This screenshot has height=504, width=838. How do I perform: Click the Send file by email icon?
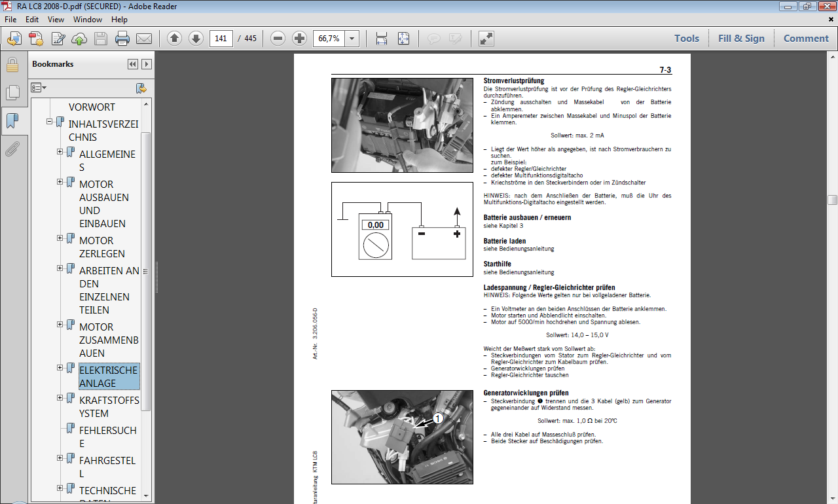[144, 39]
